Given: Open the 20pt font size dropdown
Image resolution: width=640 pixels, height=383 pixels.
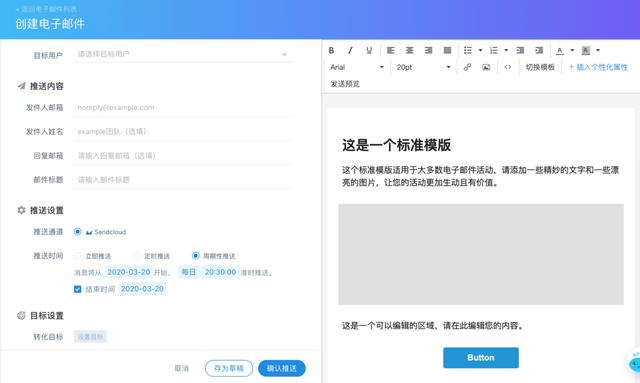Looking at the screenshot, I should point(423,67).
